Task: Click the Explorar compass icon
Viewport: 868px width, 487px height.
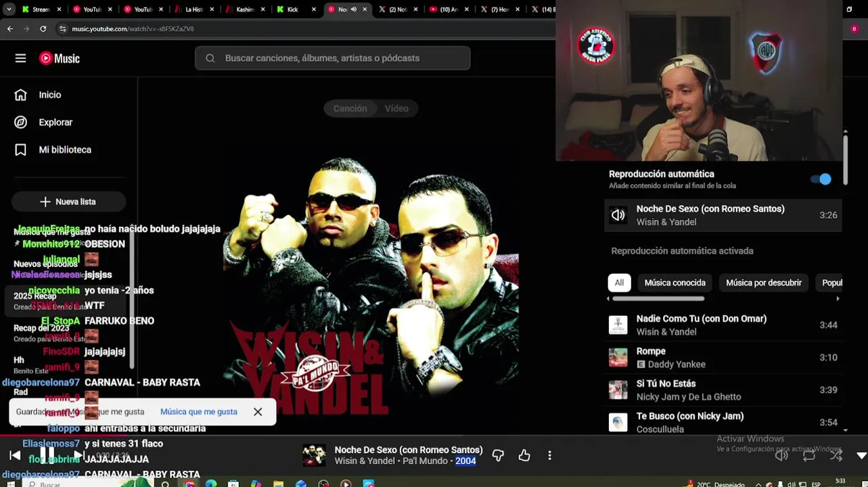Action: [21, 122]
